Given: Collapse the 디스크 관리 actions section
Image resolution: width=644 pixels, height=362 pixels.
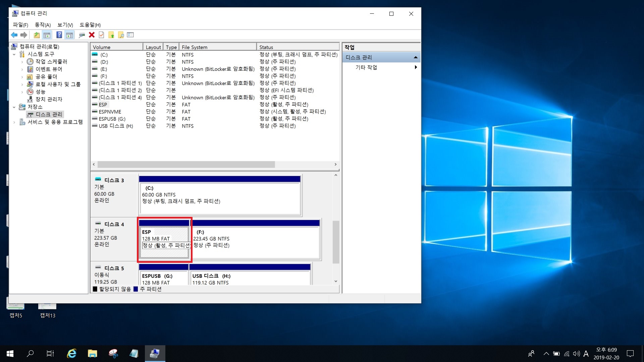Looking at the screenshot, I should click(x=416, y=57).
